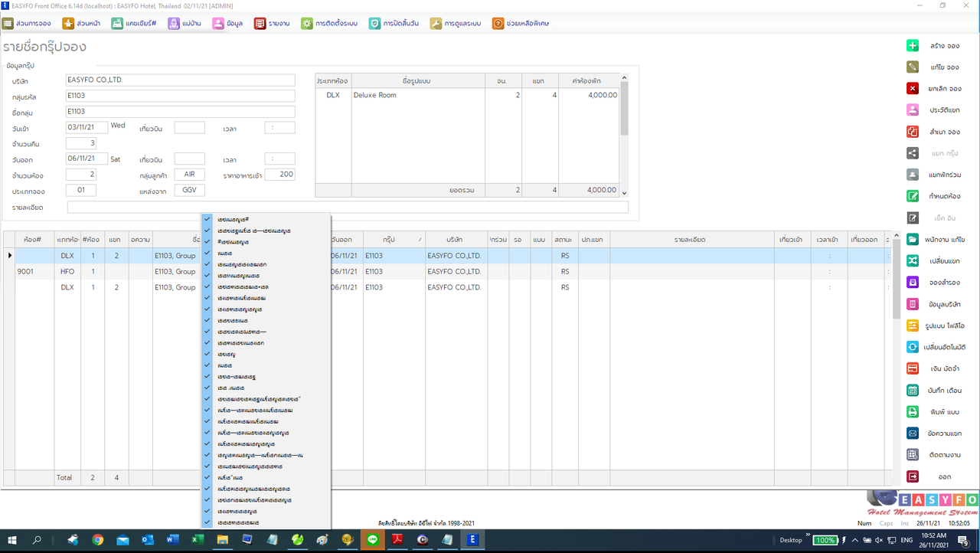Click the empty รายละเอียด details field
The height and width of the screenshot is (553, 980).
pyautogui.click(x=348, y=208)
